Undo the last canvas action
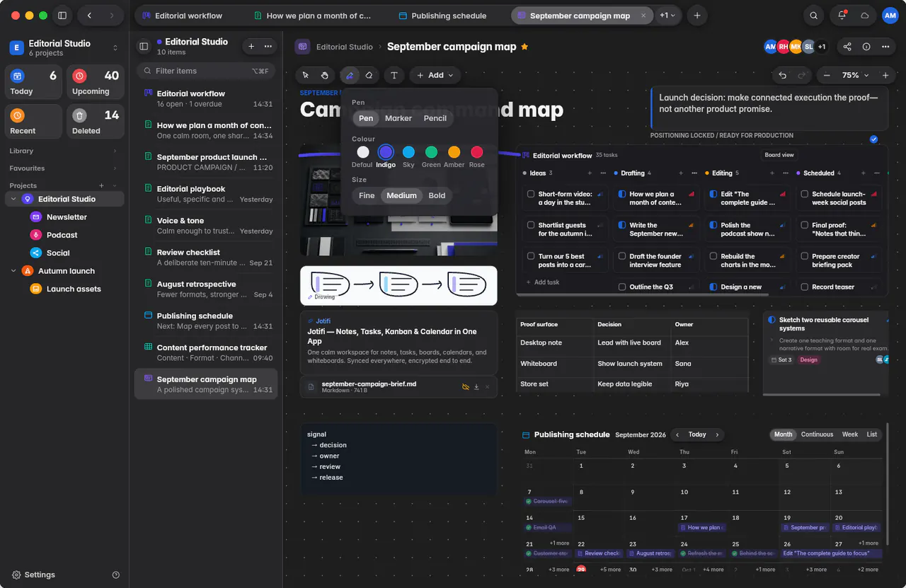Image resolution: width=906 pixels, height=588 pixels. pos(783,75)
